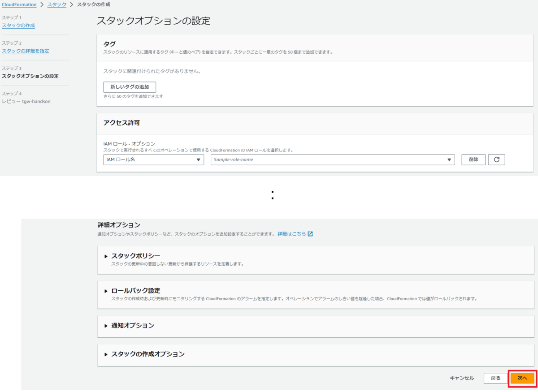Screen dimensions: 538x392
Task: Click the CloudFormation breadcrumb link
Action: point(19,4)
